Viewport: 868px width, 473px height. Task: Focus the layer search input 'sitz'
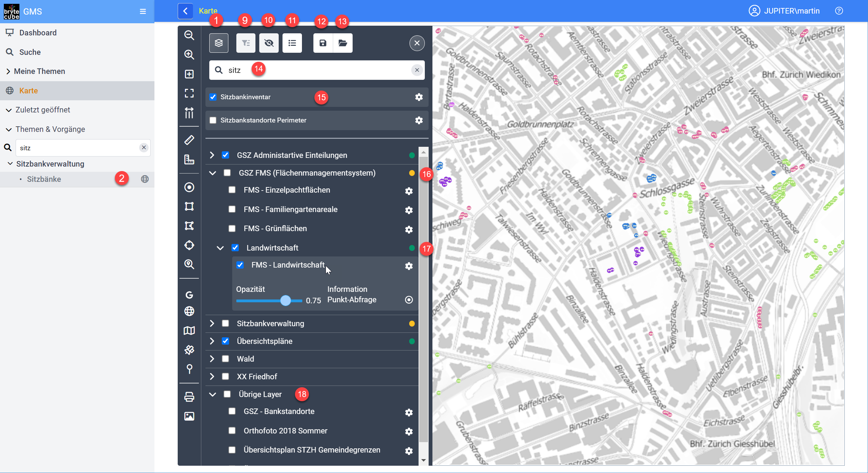click(317, 70)
